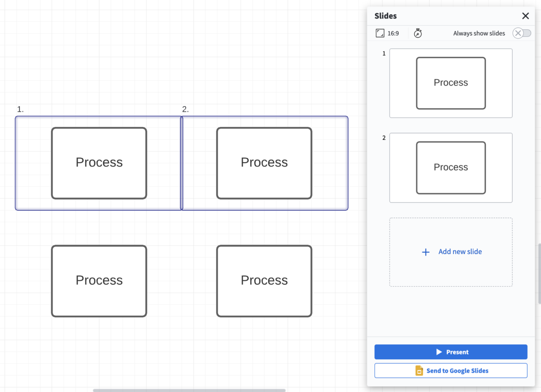Image resolution: width=541 pixels, height=392 pixels.
Task: Close the Slides panel
Action: 526,16
